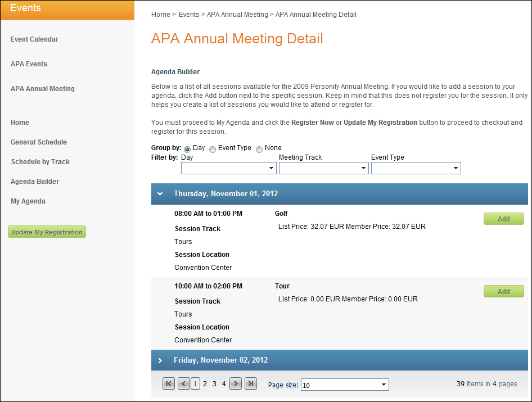Viewport: 532px width, 402px height.
Task: Open My Agenda in sidebar
Action: pos(28,201)
